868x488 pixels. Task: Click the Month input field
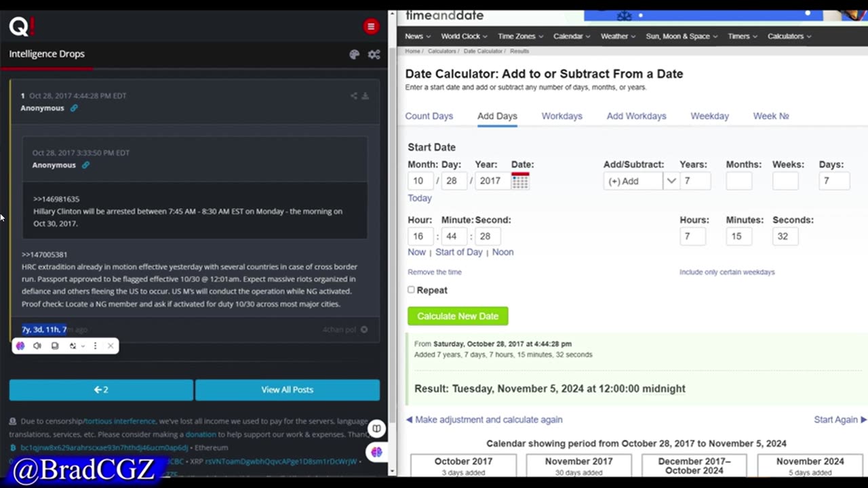420,181
